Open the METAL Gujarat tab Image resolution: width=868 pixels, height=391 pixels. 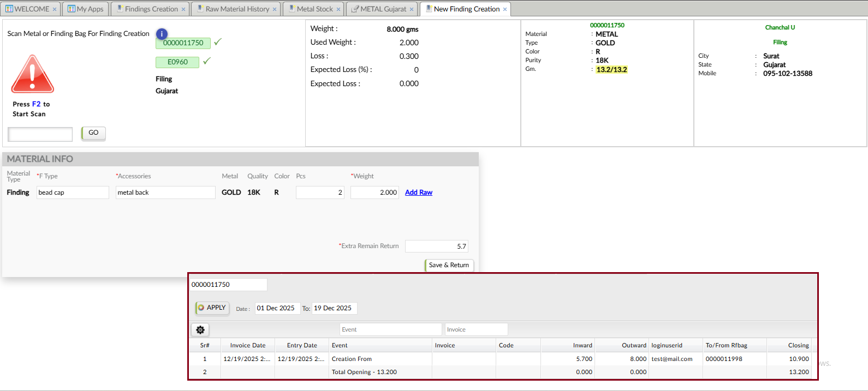click(383, 9)
